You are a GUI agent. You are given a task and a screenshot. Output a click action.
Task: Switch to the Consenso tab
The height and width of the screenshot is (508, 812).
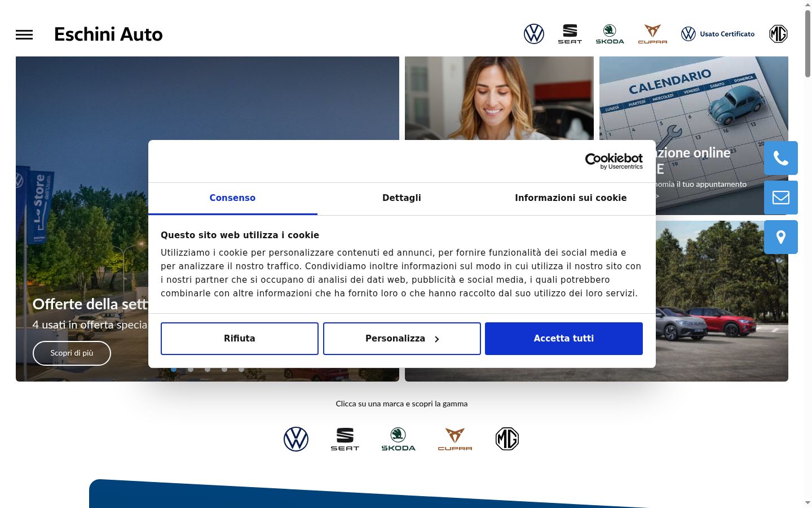233,198
